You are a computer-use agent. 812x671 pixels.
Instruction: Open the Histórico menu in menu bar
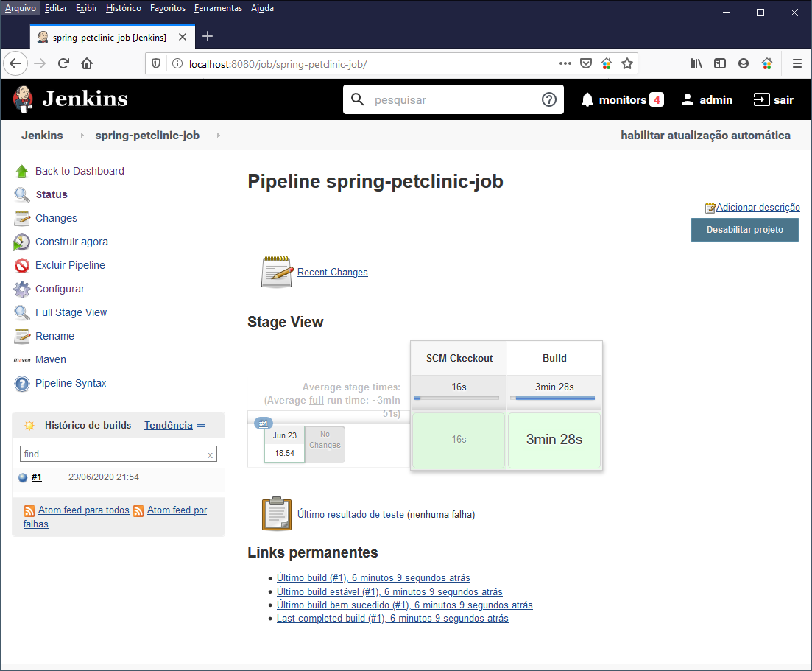pyautogui.click(x=123, y=8)
